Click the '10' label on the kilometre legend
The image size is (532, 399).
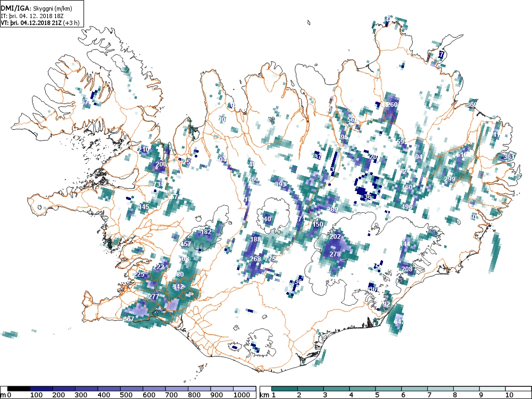(509, 395)
